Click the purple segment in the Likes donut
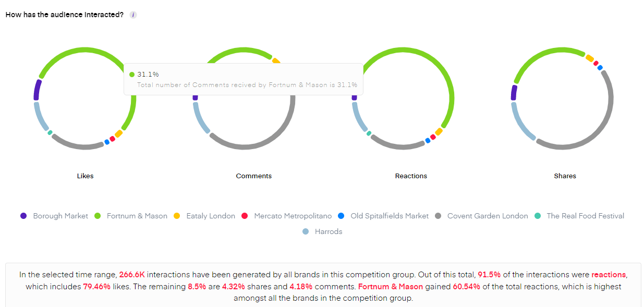The image size is (644, 307). (37, 90)
